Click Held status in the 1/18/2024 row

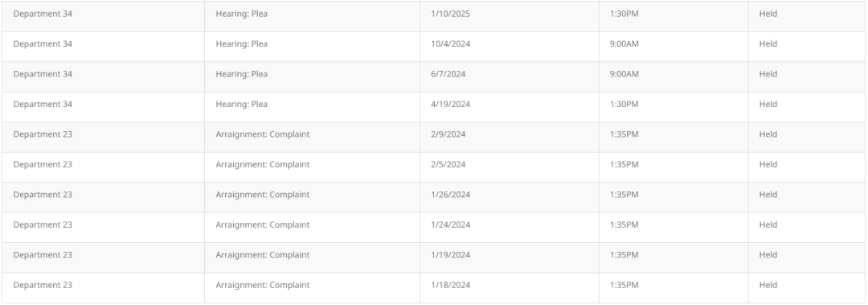click(768, 285)
